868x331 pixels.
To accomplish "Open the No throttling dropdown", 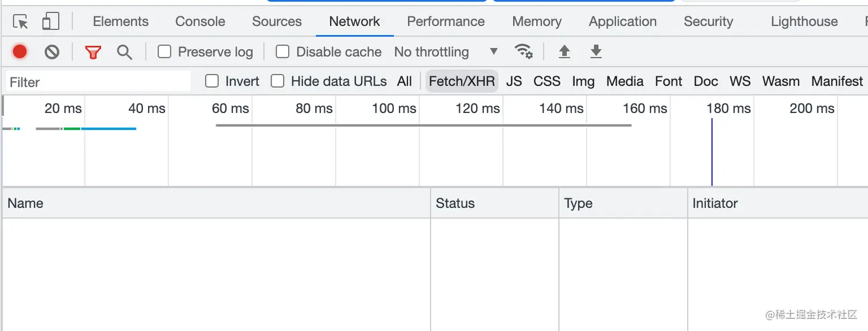I will 445,52.
